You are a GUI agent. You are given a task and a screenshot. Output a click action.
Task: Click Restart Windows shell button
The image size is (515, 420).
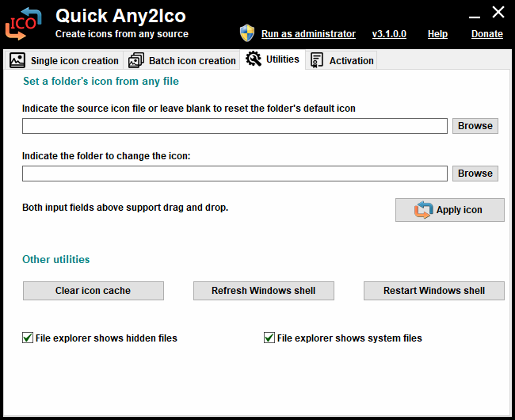[x=434, y=291]
